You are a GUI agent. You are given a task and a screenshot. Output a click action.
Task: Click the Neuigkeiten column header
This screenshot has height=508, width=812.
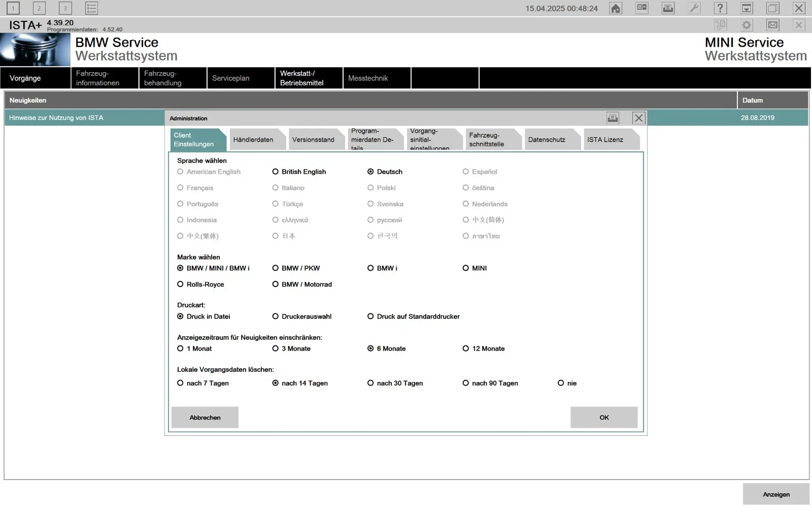point(370,100)
